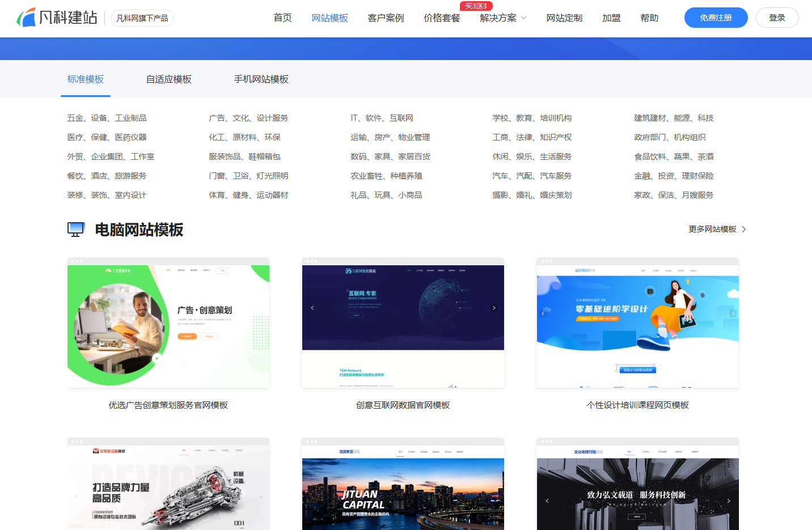Open the green 广告·创意策划 template thumbnail

tap(168, 323)
